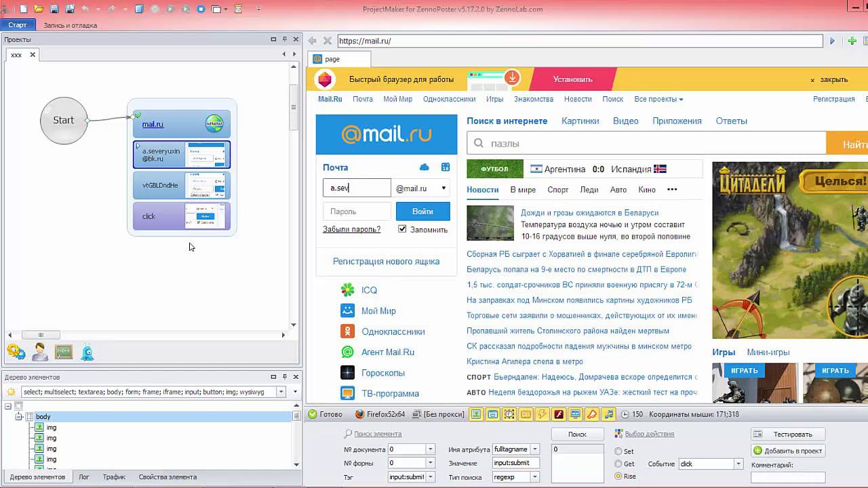Image resolution: width=868 pixels, height=488 pixels.
Task: Select the Start node in the project canvas
Action: click(64, 121)
